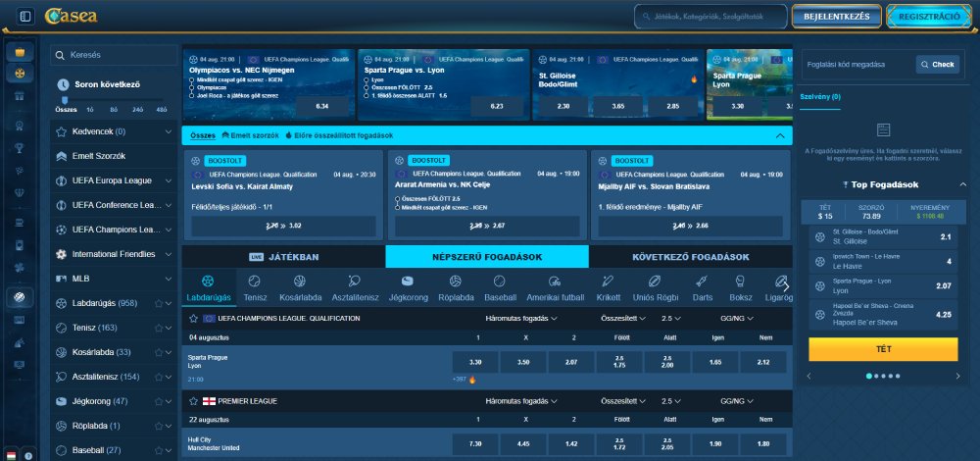Favorite Kosárlabda in the sidebar star
Screen dimensions: 980x461
pos(159,352)
